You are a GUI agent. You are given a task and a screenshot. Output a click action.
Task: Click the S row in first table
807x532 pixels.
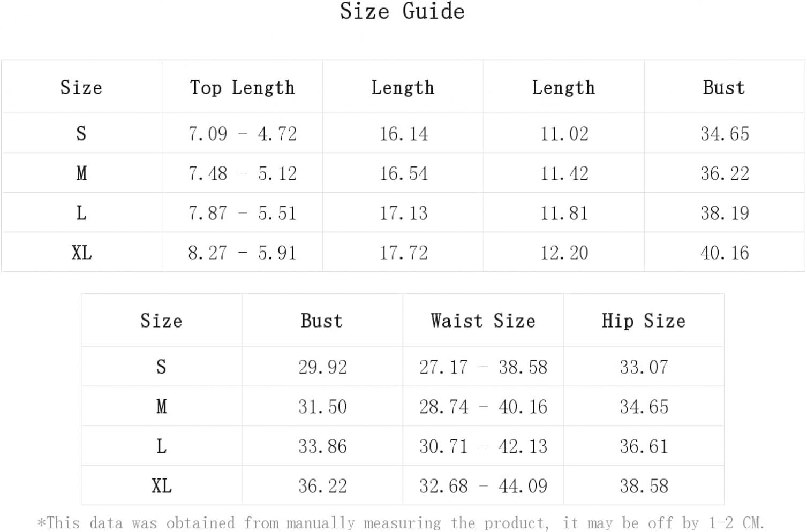click(403, 133)
